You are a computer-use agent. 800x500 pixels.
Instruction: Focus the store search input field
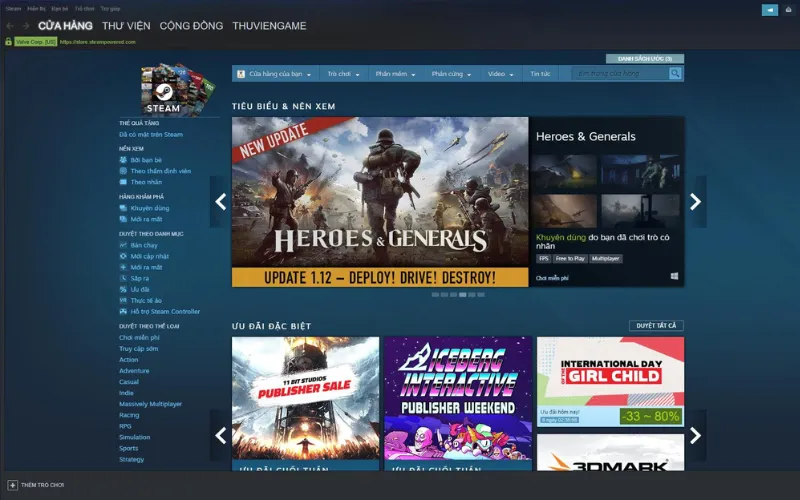click(620, 73)
